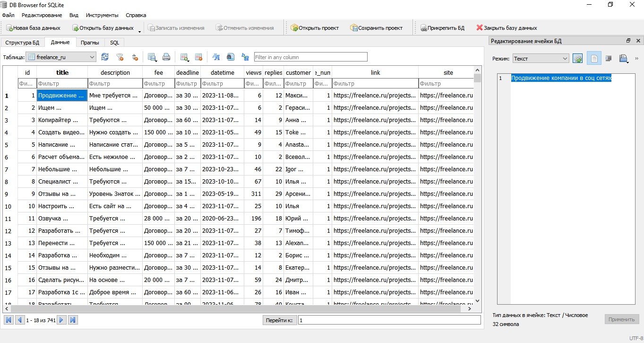Image resolution: width=644 pixels, height=343 pixels.
Task: Open the Режим Текст mode dropdown
Action: pos(541,59)
